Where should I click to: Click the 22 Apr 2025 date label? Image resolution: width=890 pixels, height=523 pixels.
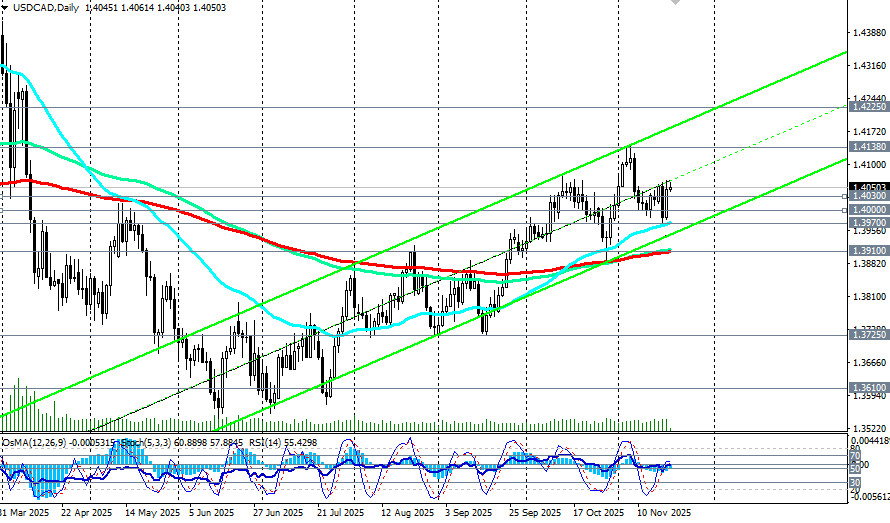pos(86,513)
